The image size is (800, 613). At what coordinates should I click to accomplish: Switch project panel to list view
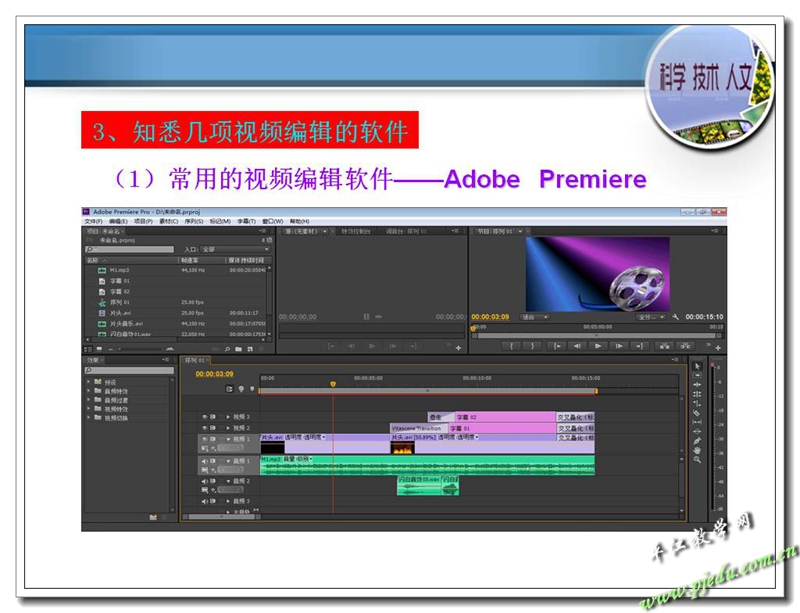(x=88, y=349)
